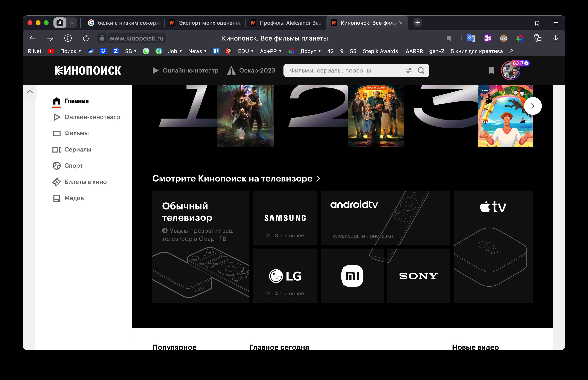Open the LG TV card
Screen dimensions: 588x380
pyautogui.click(x=285, y=276)
